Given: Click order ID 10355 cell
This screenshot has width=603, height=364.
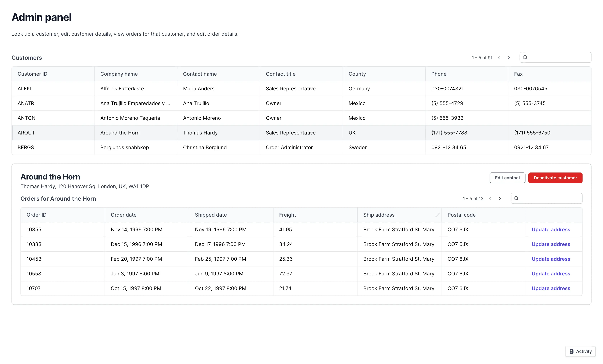Looking at the screenshot, I should tap(63, 230).
